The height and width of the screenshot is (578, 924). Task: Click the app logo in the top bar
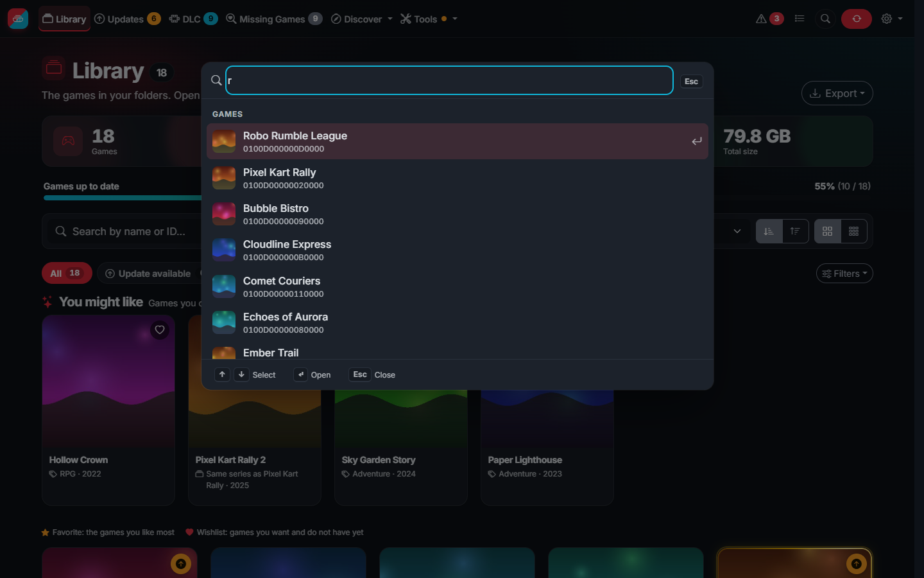[18, 19]
